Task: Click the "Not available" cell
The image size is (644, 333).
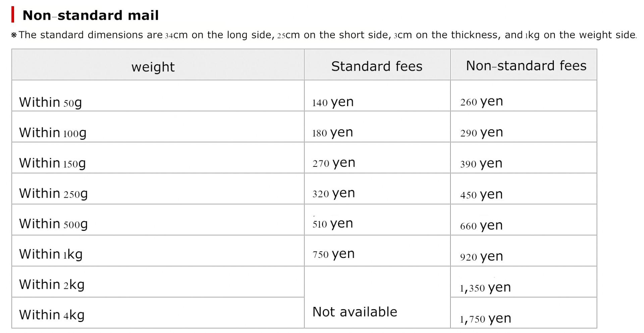Action: click(355, 312)
